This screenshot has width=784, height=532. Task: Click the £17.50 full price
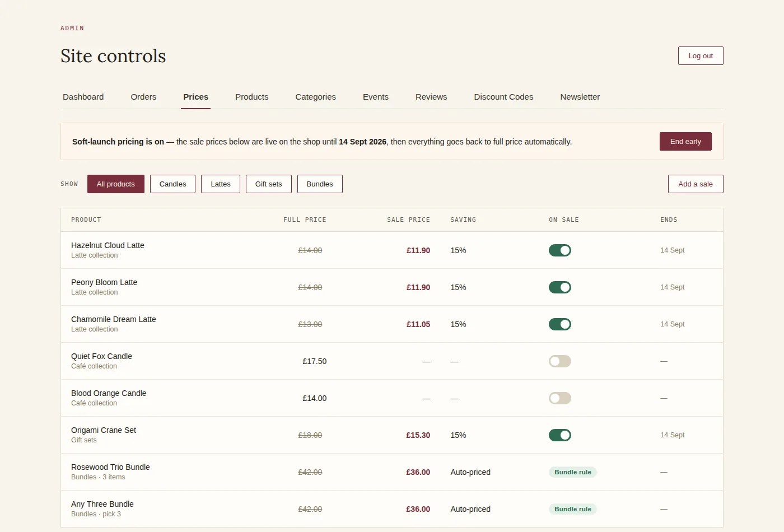click(x=315, y=361)
